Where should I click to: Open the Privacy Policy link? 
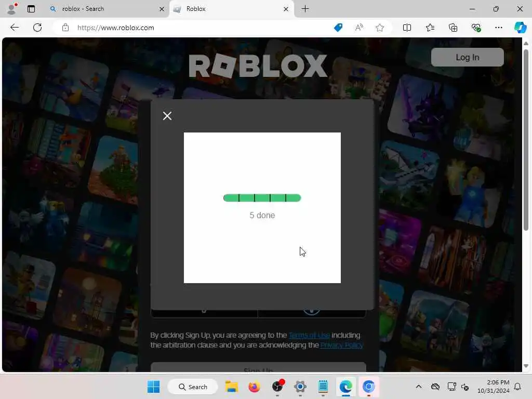pyautogui.click(x=342, y=345)
